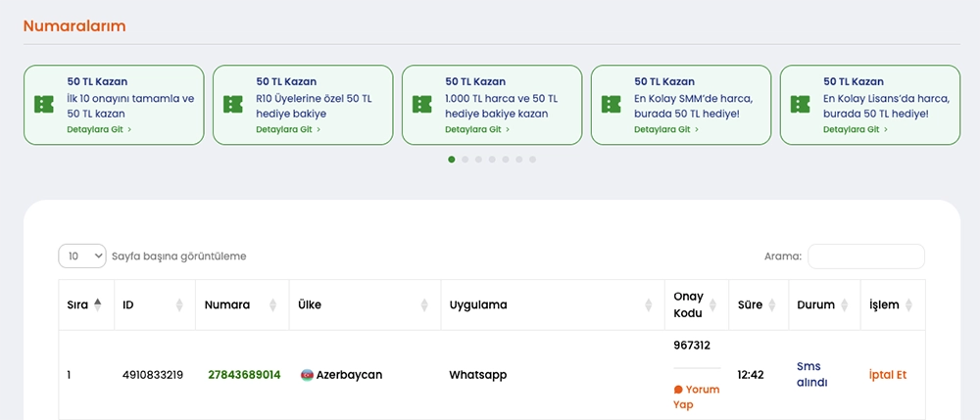Click ticket icon in En Kolay Lisans card

coord(800,104)
